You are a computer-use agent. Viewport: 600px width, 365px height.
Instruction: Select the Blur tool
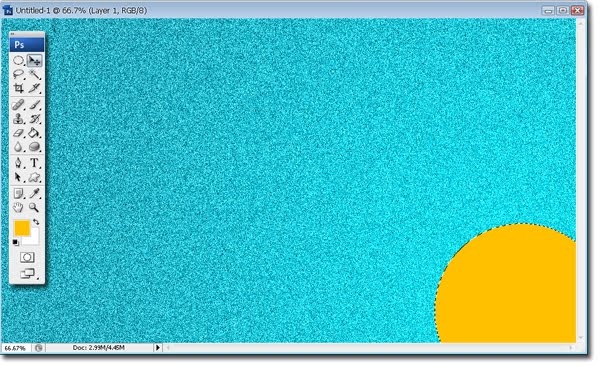[18, 147]
